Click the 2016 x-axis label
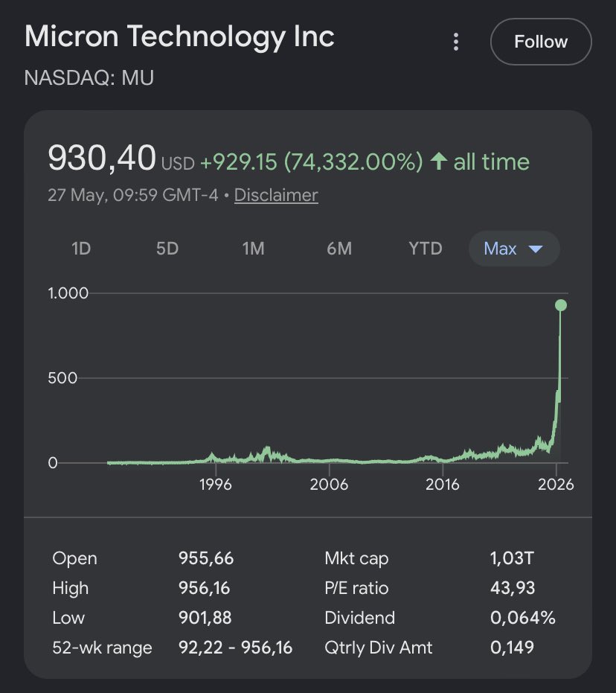Screen dimensions: 616x693 [x=443, y=485]
